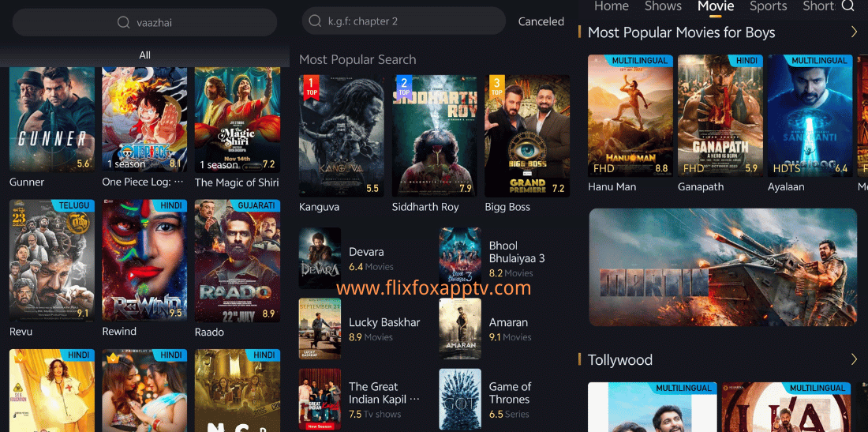Open The Great Indian Kapil show thumbnail
868x432 pixels.
click(x=320, y=400)
